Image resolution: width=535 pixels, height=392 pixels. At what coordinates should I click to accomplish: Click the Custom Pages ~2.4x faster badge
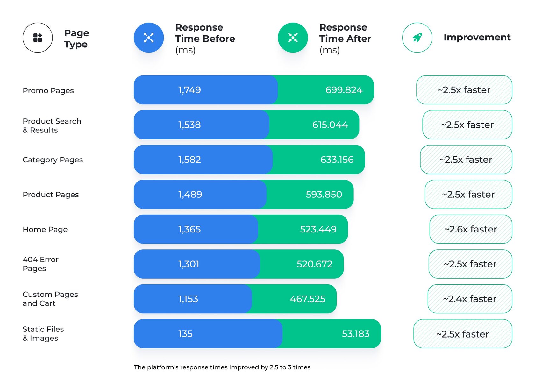pos(470,299)
